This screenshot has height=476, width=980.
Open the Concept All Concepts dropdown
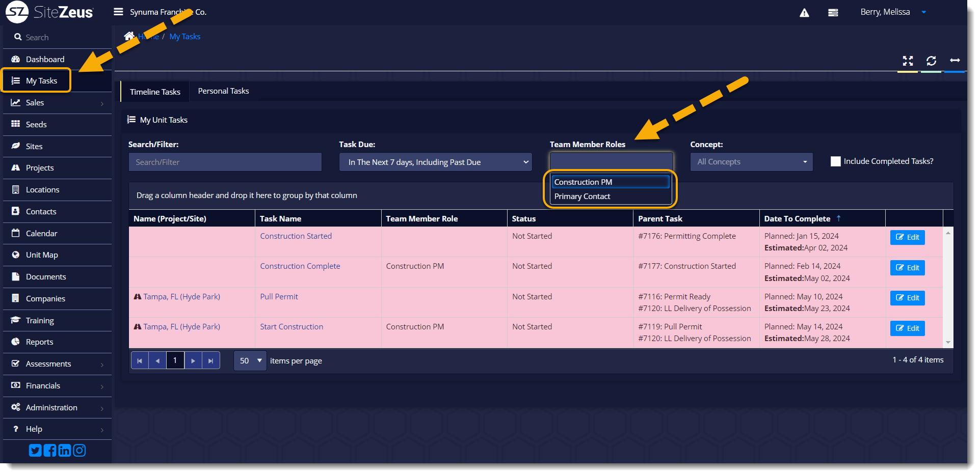(751, 162)
